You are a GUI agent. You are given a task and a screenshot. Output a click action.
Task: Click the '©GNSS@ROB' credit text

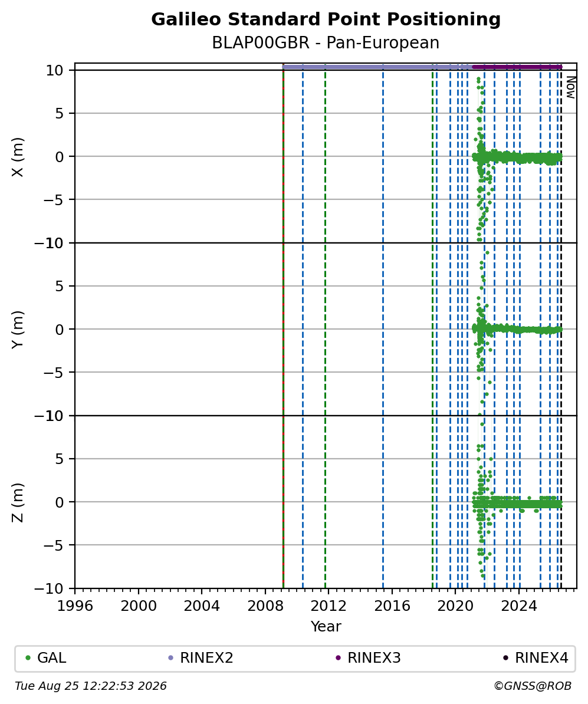(533, 686)
